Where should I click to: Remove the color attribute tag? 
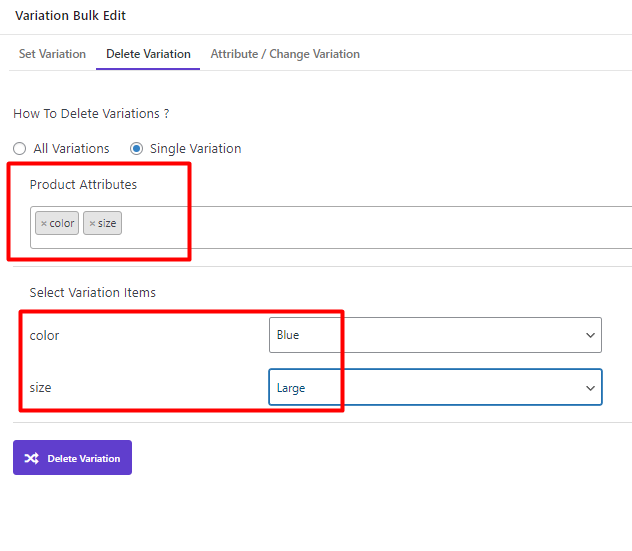pyautogui.click(x=44, y=223)
